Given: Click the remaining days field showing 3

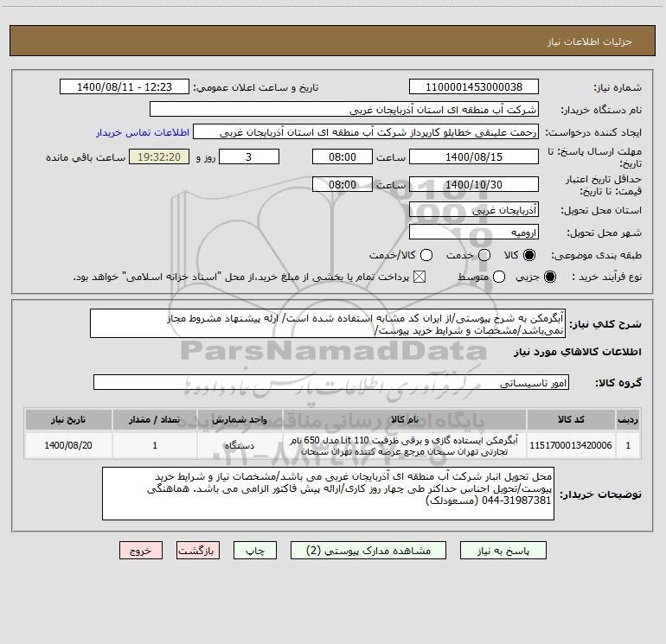Looking at the screenshot, I should tap(249, 156).
